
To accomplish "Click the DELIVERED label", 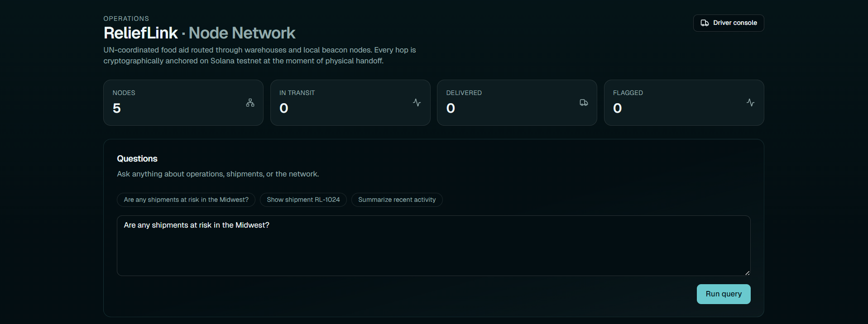I will coord(464,93).
